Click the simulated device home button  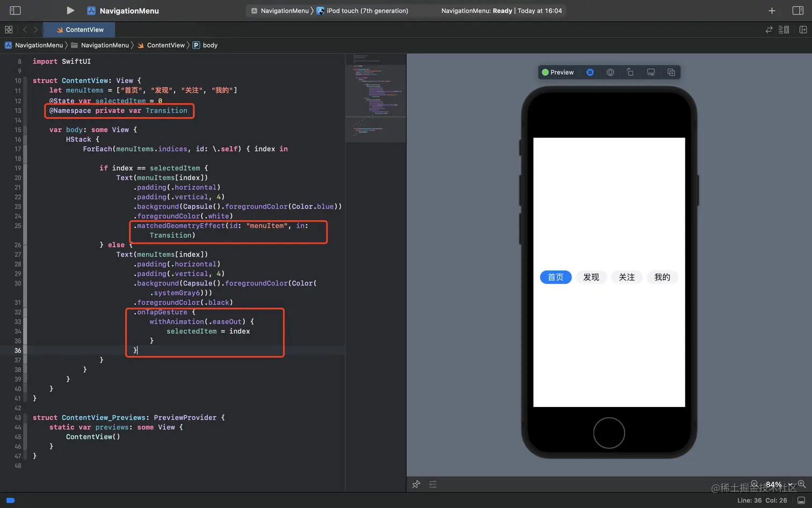click(609, 433)
